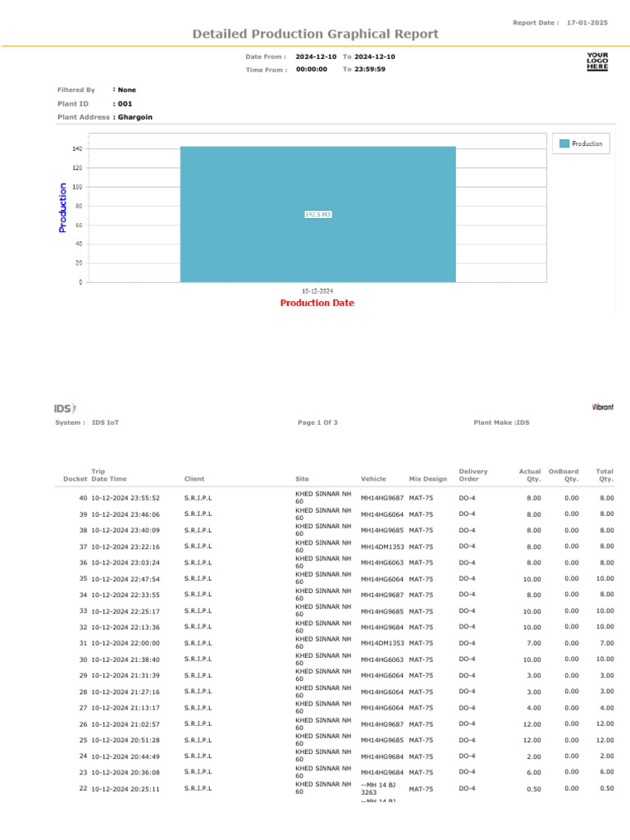
Task: Click the IDS logo above System
Action: 65,409
